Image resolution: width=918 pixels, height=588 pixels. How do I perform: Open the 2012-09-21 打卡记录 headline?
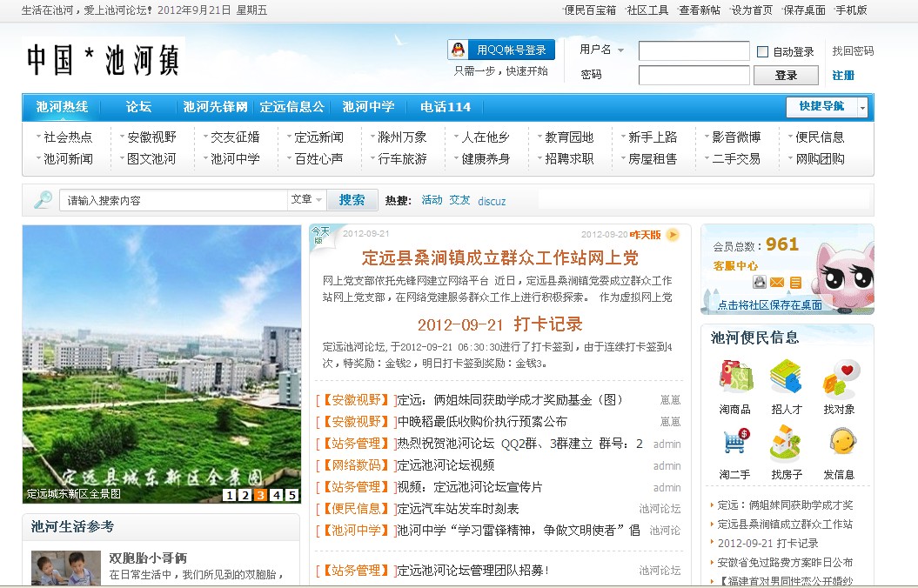pyautogui.click(x=500, y=324)
